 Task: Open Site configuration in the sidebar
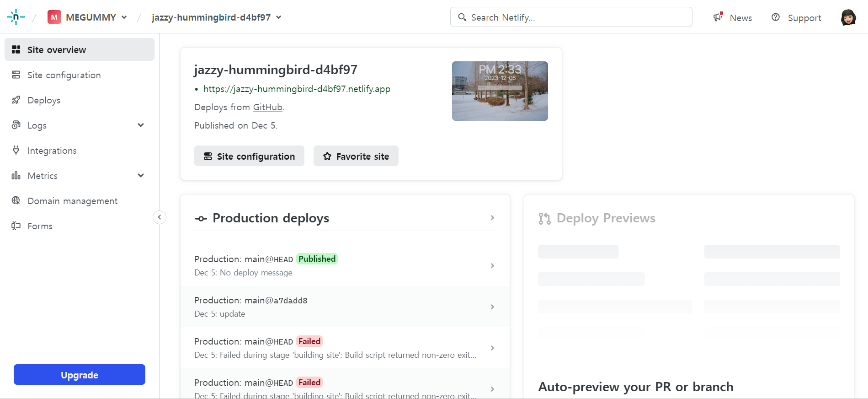80,75
